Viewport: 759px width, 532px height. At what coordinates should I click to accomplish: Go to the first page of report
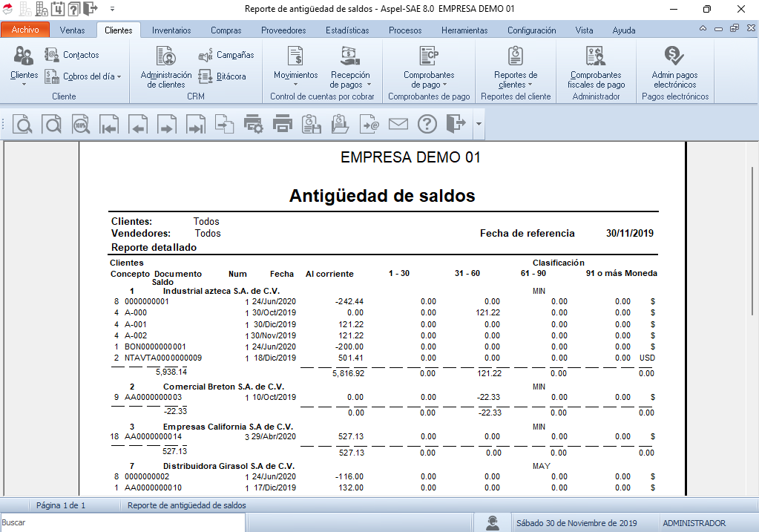(x=110, y=125)
